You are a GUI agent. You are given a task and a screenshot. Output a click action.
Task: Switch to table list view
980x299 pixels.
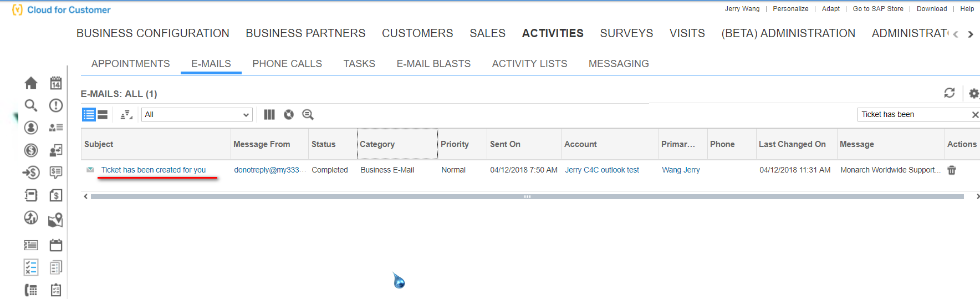pos(89,115)
